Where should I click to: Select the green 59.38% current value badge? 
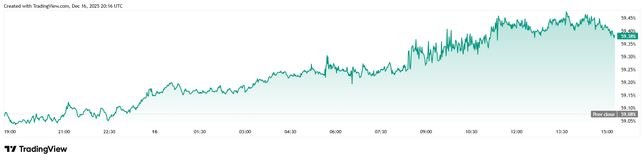(628, 36)
